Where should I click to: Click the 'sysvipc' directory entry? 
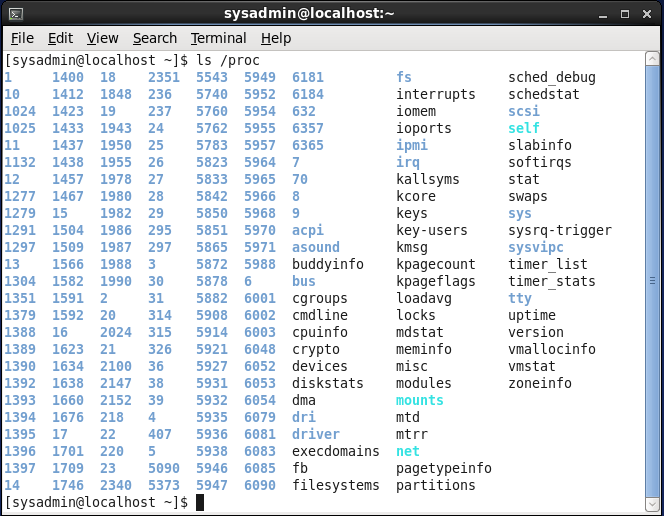[x=536, y=248]
